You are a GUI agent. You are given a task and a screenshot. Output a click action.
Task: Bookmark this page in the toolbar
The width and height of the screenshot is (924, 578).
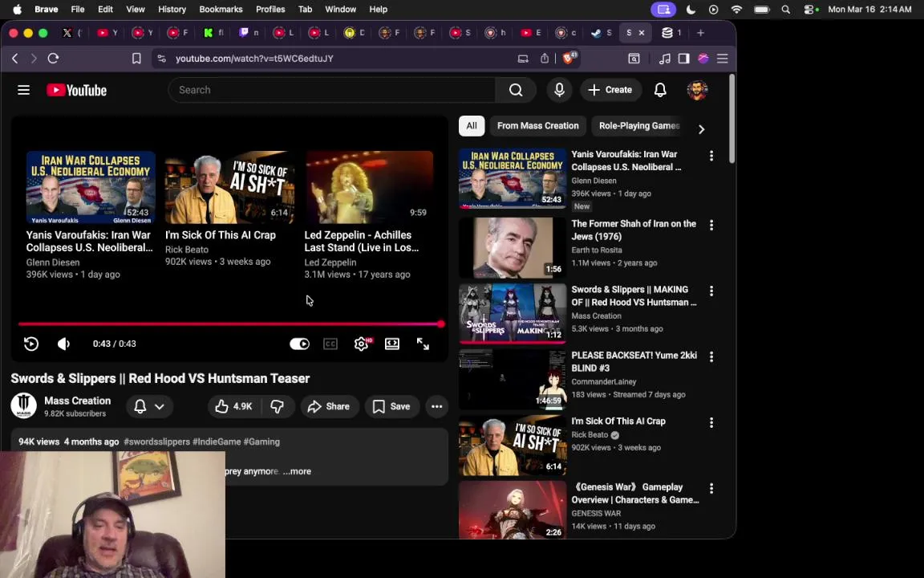pyautogui.click(x=136, y=59)
